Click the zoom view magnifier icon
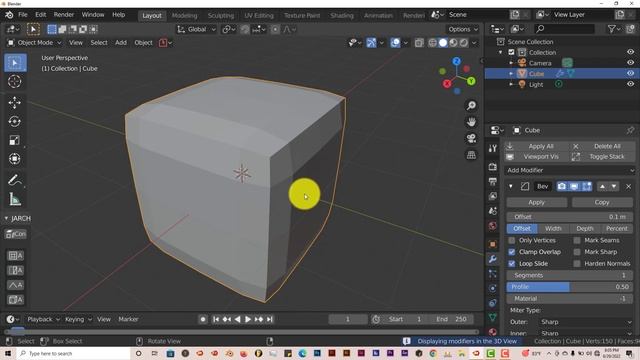Viewport: 640px width, 360px height. coord(471,106)
